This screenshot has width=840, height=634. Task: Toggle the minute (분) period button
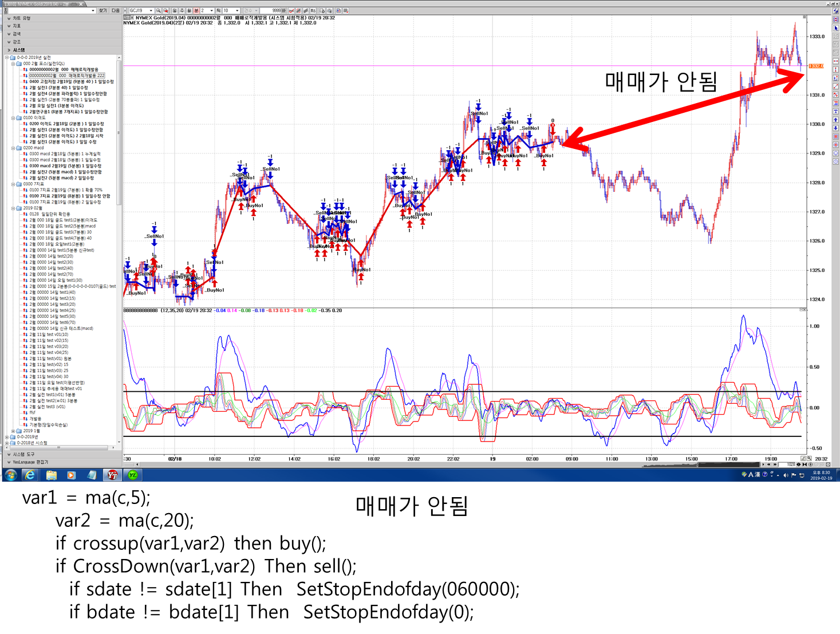(196, 10)
